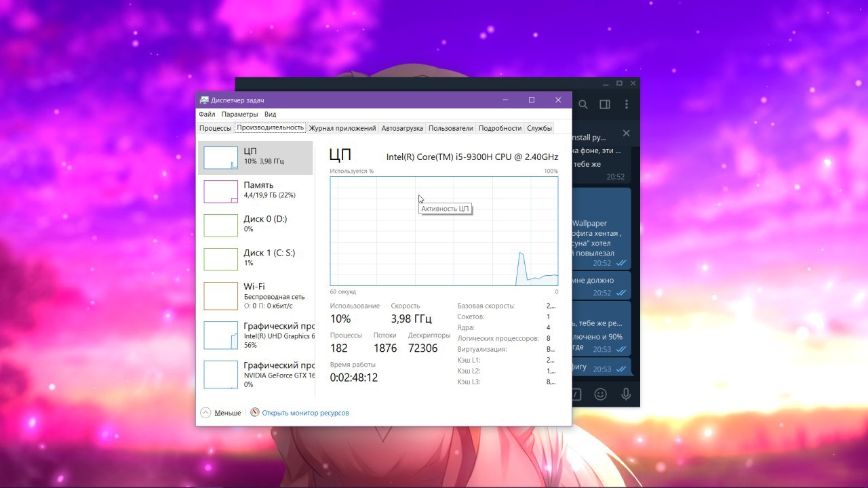This screenshot has height=488, width=868.
Task: Open the Файл menu
Action: point(207,115)
